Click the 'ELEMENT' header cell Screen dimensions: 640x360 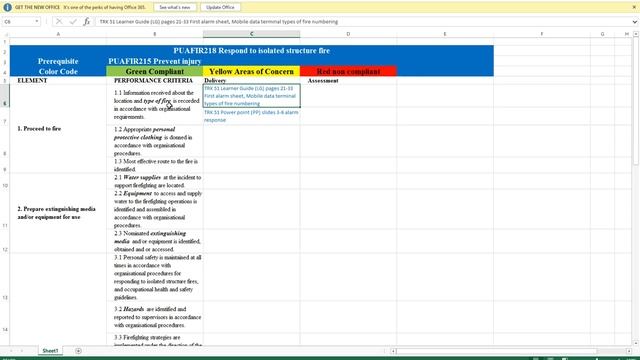tap(58, 80)
